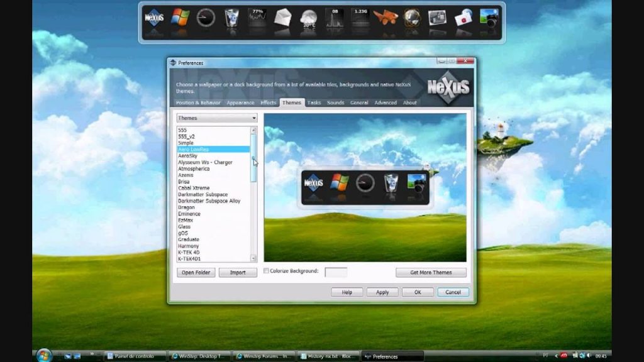Open the mail envelope icon on the dock
This screenshot has width=644, height=362.
point(284,19)
